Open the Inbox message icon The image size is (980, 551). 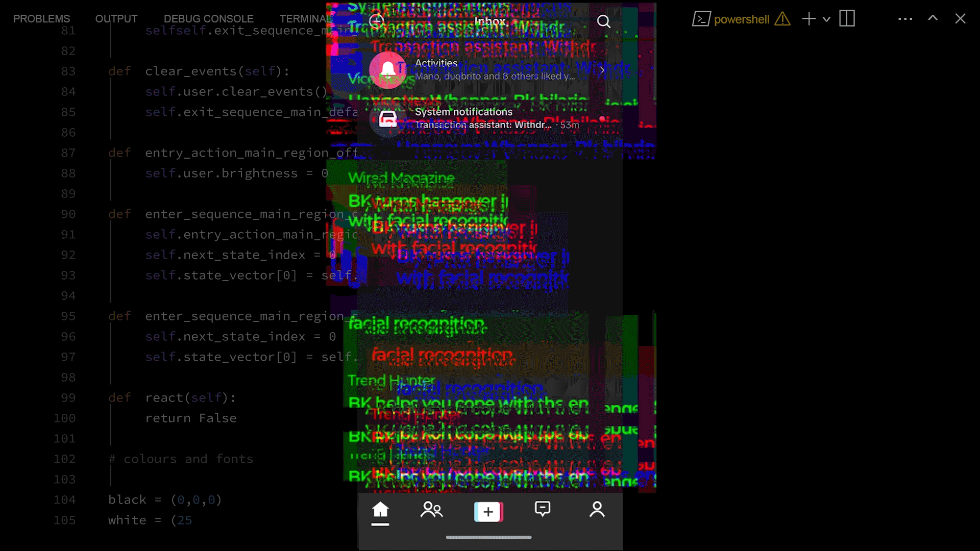coord(542,509)
